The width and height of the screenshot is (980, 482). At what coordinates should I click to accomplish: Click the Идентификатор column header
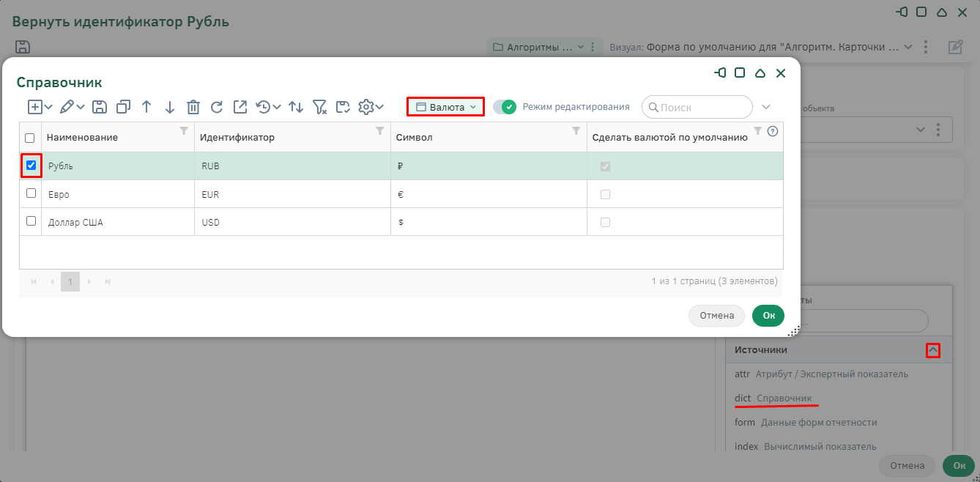(237, 138)
